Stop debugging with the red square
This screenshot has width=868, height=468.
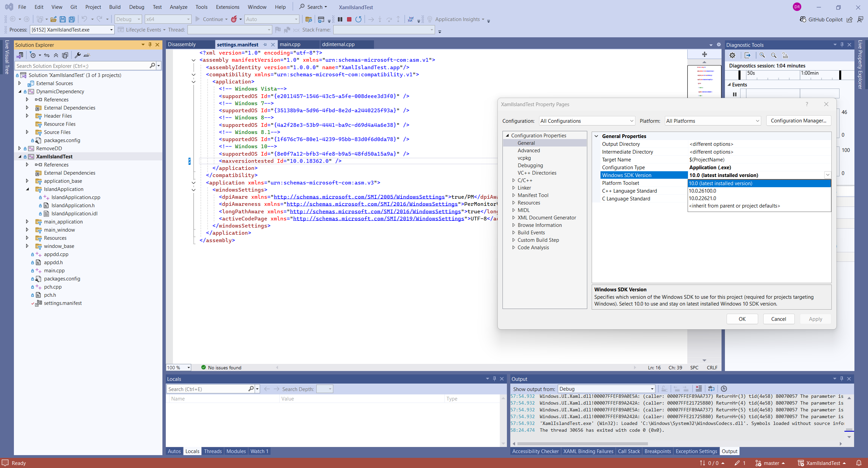click(x=349, y=19)
